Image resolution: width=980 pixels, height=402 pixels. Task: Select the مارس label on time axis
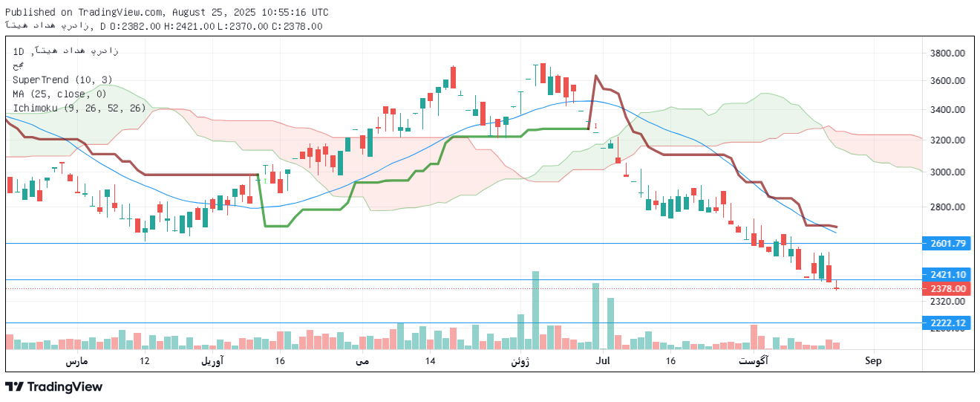tap(77, 361)
